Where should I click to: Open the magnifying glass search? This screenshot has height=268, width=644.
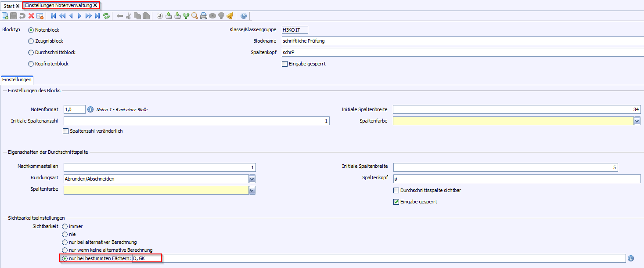(195, 16)
